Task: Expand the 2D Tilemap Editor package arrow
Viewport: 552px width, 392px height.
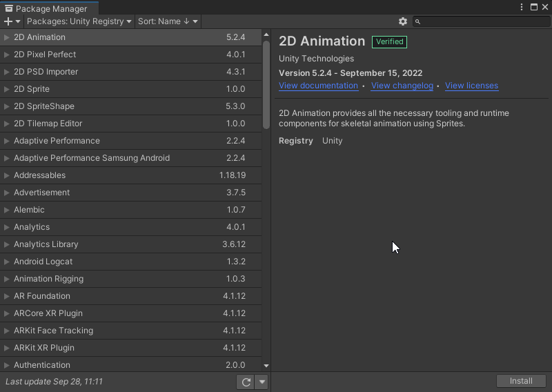Action: pos(6,124)
